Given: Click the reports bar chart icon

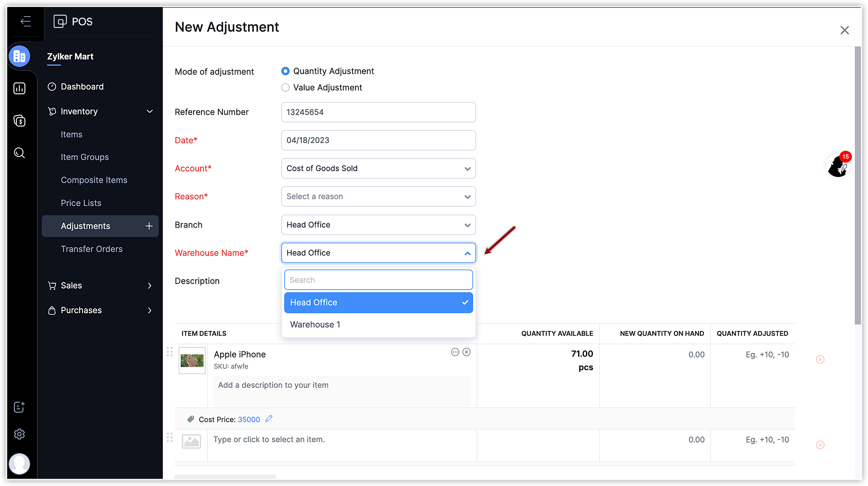Looking at the screenshot, I should point(20,89).
